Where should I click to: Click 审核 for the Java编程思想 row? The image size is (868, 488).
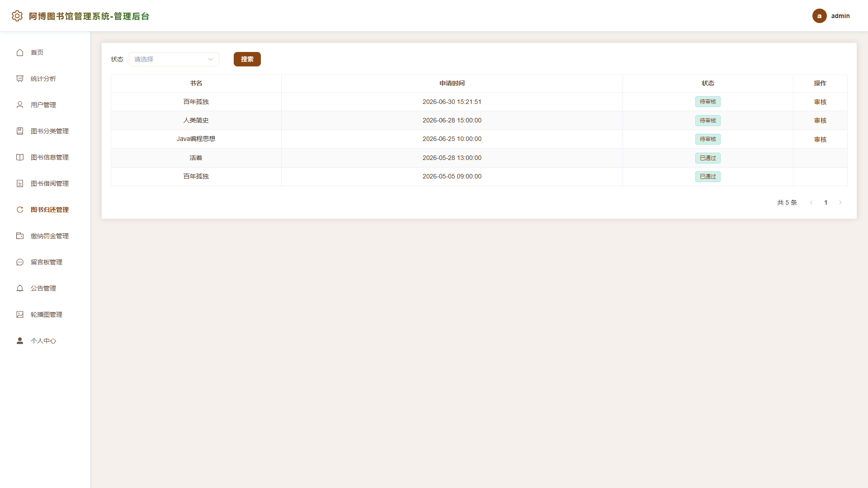(820, 140)
